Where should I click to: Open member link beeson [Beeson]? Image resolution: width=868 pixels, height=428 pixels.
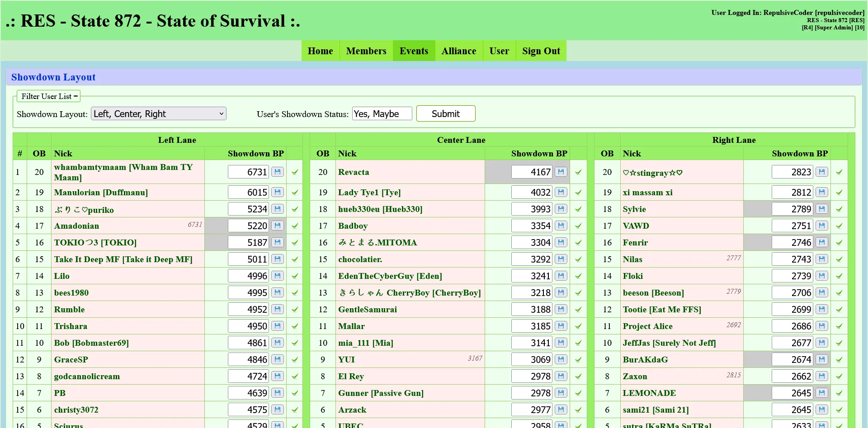click(654, 292)
